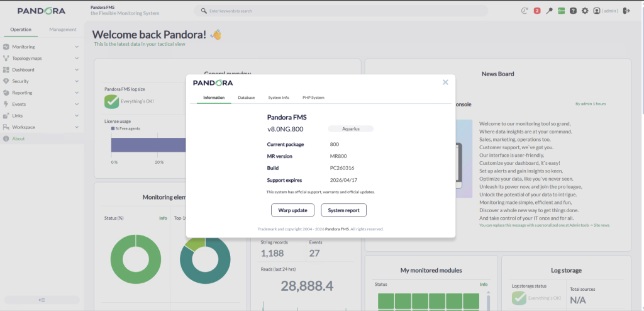Click the magic wand setup icon
This screenshot has height=311, width=644.
point(550,11)
